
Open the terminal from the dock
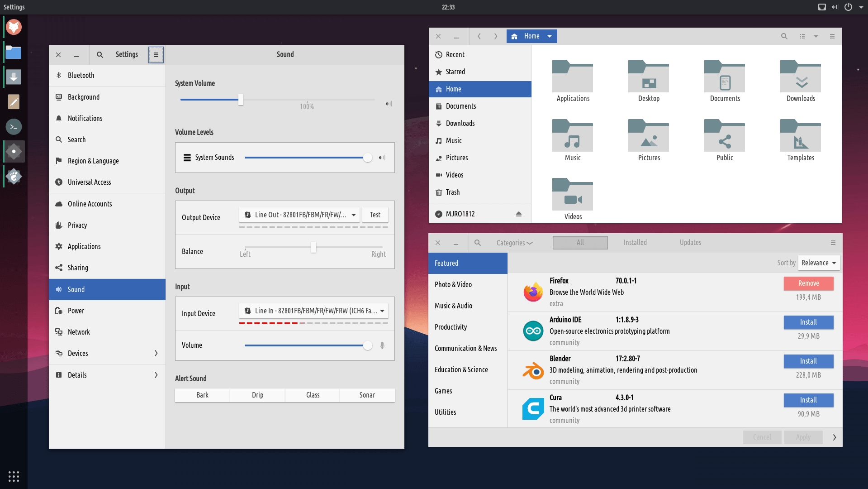click(x=14, y=127)
